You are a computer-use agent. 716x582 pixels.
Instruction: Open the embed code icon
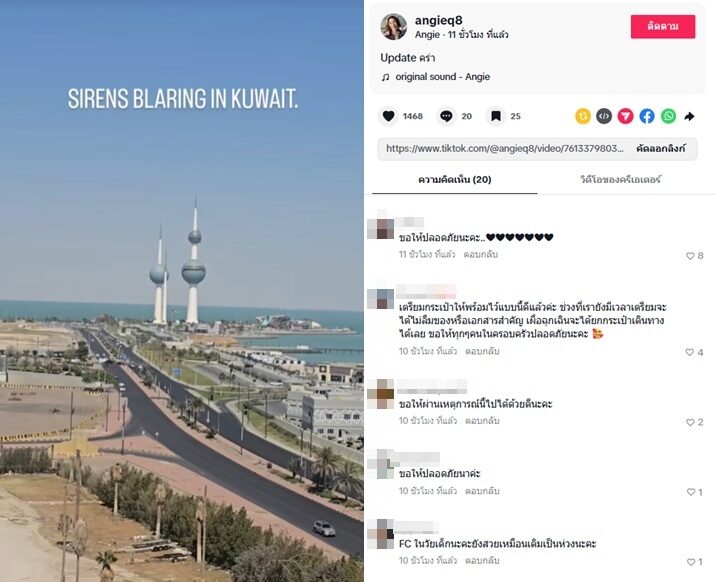pos(604,116)
